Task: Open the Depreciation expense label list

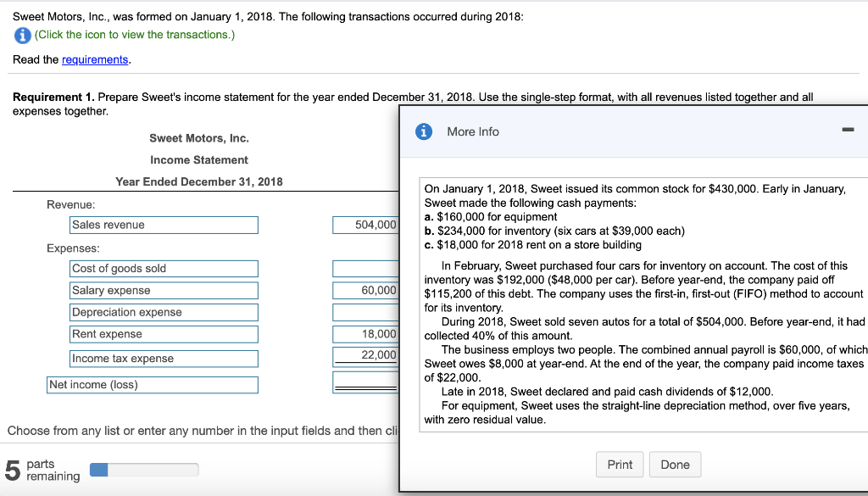Action: tap(163, 312)
